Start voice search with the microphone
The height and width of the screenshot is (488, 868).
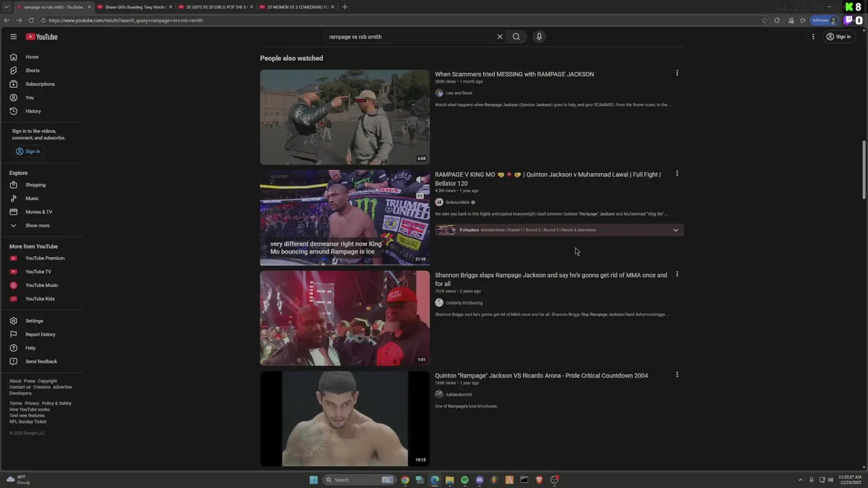(x=539, y=37)
